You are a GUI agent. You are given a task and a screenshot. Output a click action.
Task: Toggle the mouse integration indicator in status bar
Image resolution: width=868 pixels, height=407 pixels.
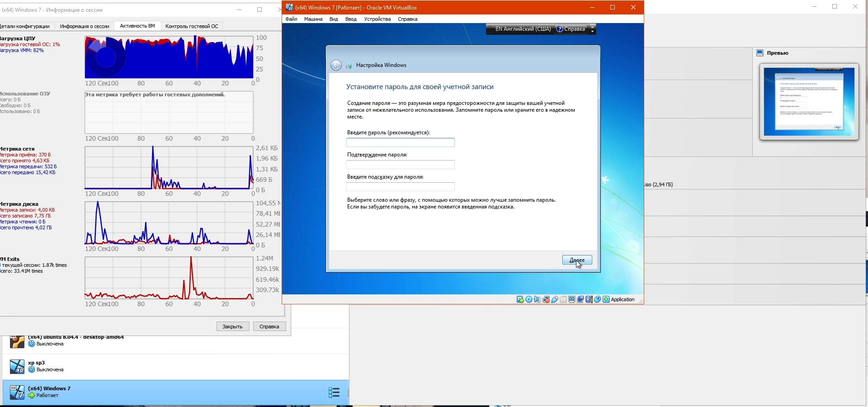pyautogui.click(x=598, y=299)
